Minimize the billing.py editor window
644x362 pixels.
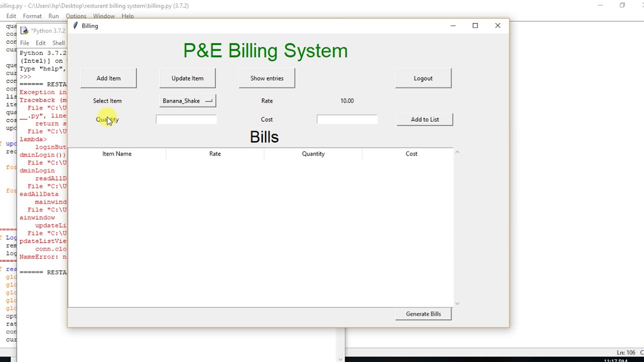pyautogui.click(x=600, y=6)
